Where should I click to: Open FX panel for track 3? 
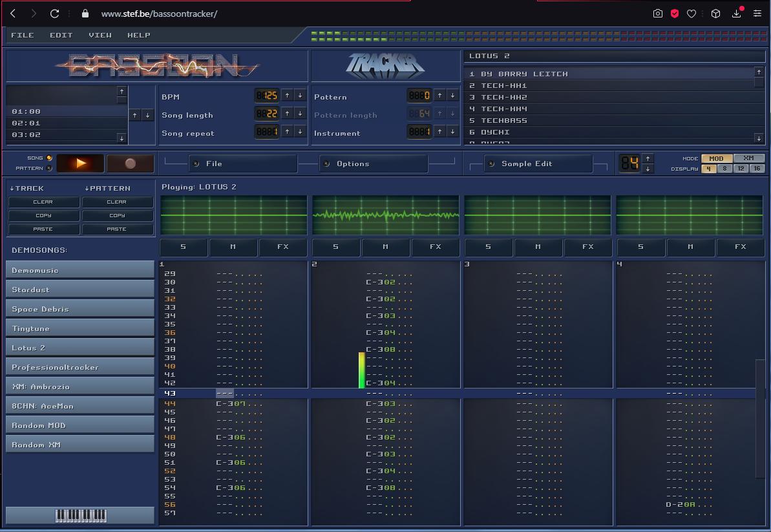(588, 247)
